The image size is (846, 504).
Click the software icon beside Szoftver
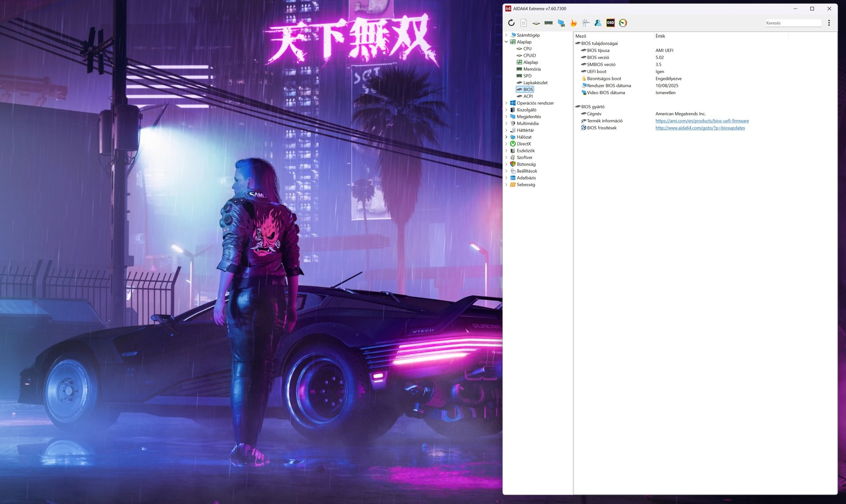click(513, 157)
